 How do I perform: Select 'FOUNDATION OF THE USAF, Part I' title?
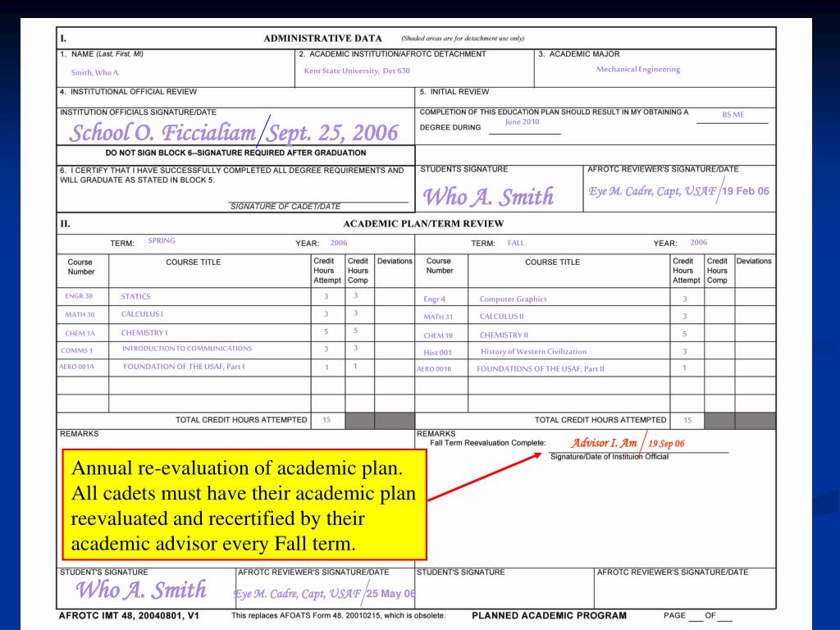[184, 367]
